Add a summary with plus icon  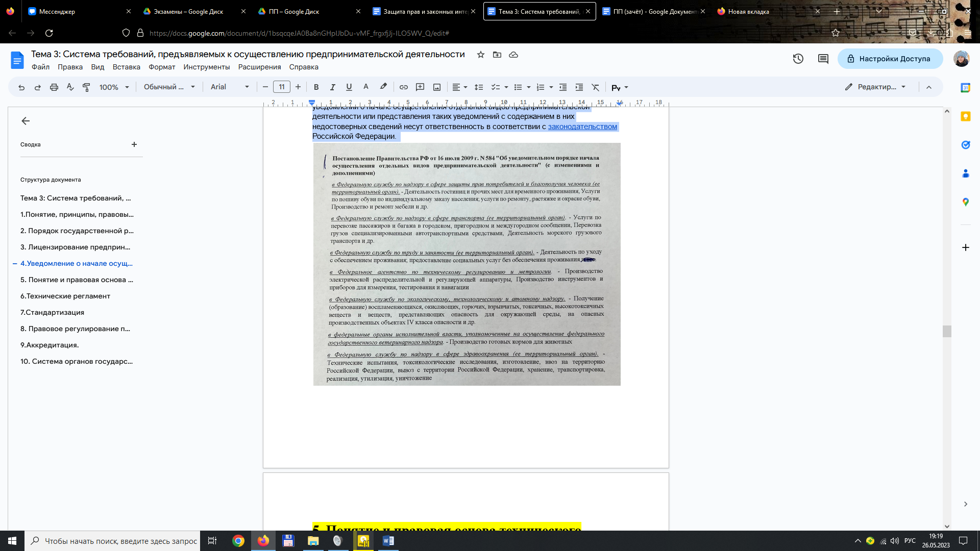[134, 144]
